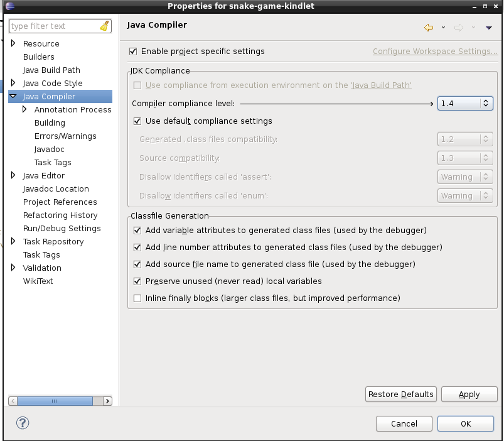The image size is (504, 441).
Task: Click the sidebar scroll left arrow
Action: click(x=13, y=401)
